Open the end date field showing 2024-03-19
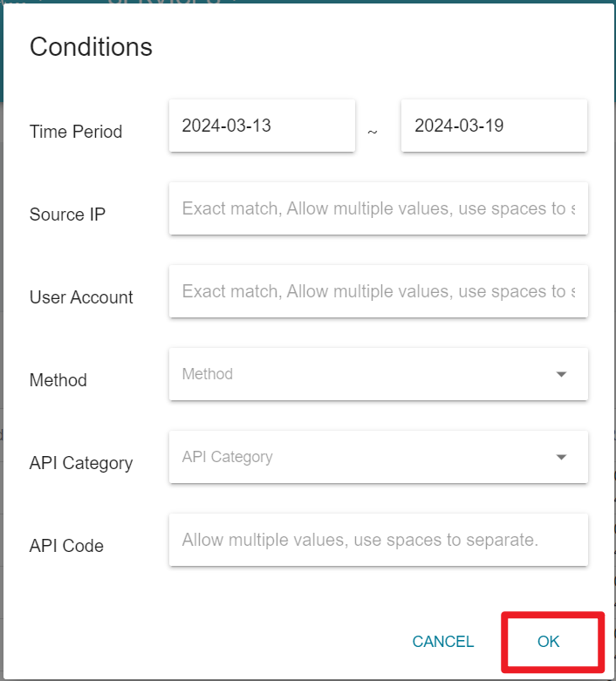 (494, 126)
